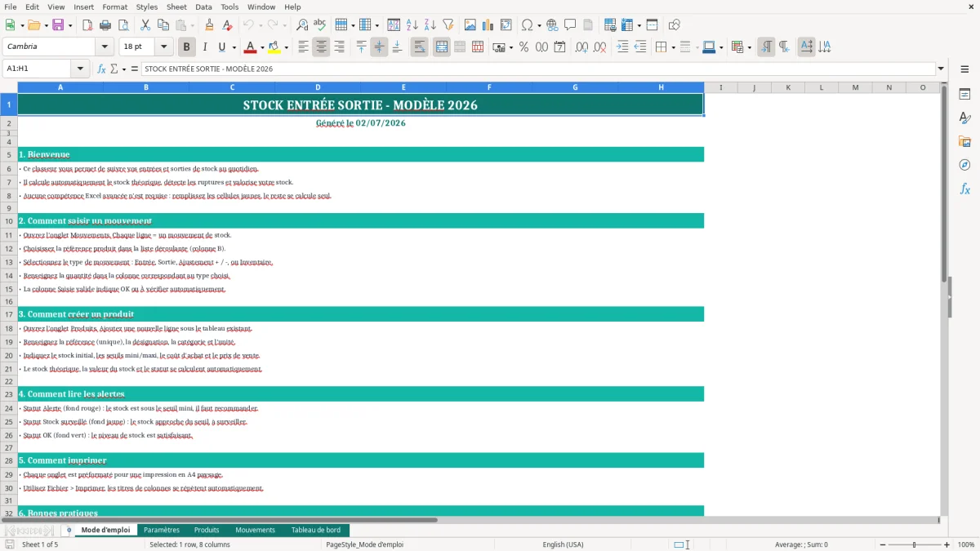Open the Function Wizard fx

101,69
